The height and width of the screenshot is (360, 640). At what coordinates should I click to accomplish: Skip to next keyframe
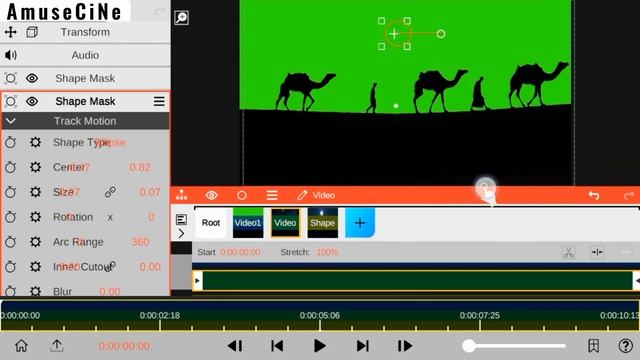pos(362,346)
